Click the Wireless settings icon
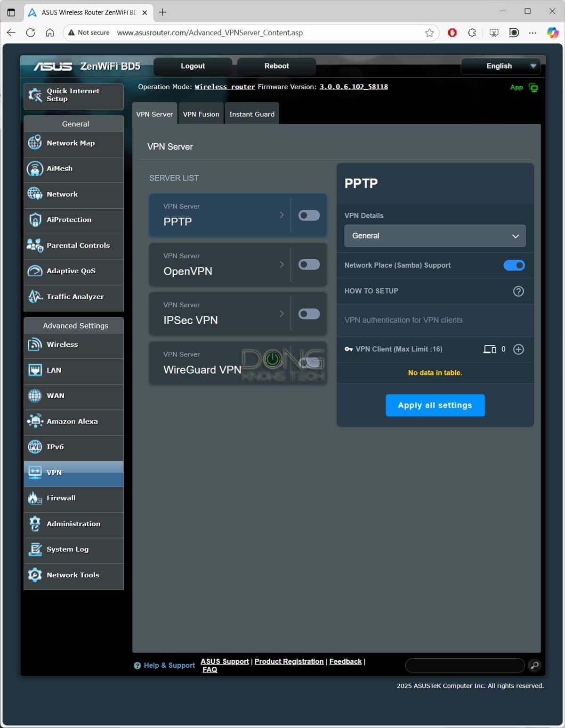 35,344
